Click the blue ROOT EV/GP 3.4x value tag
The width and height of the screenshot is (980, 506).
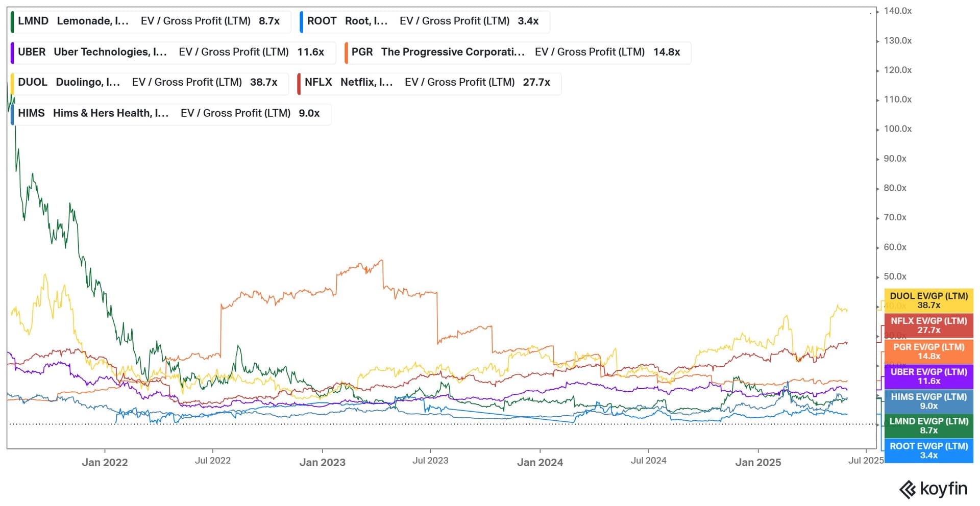click(x=928, y=451)
